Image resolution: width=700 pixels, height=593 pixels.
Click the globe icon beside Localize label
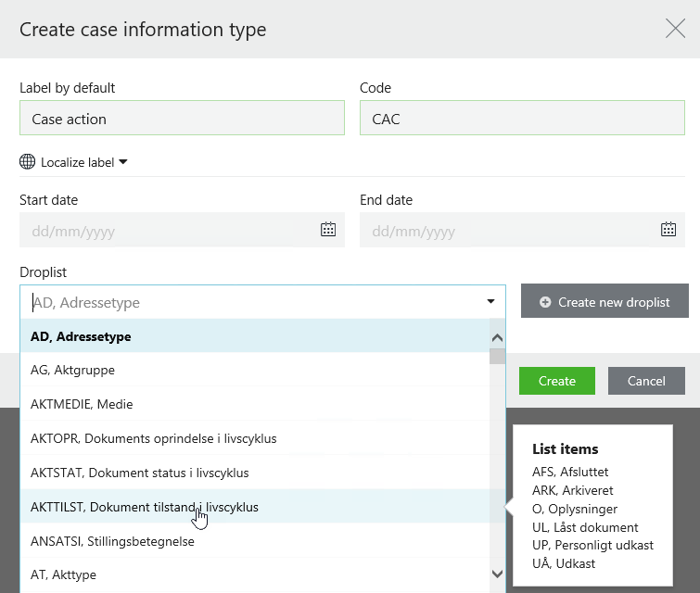pyautogui.click(x=28, y=162)
